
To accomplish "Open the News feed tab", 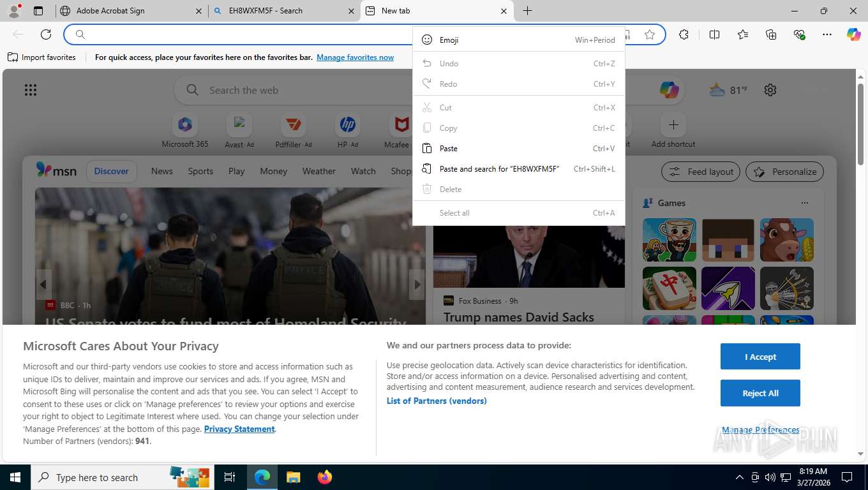I will (162, 171).
